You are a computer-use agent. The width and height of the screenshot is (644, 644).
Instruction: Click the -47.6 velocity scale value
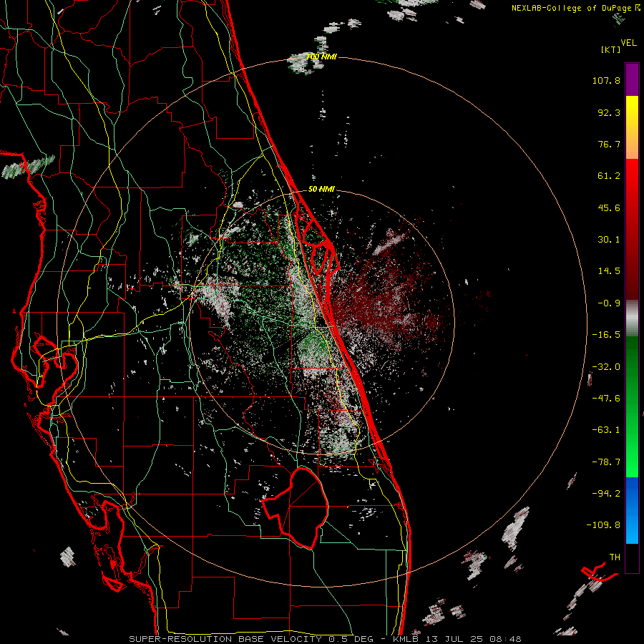coord(606,399)
